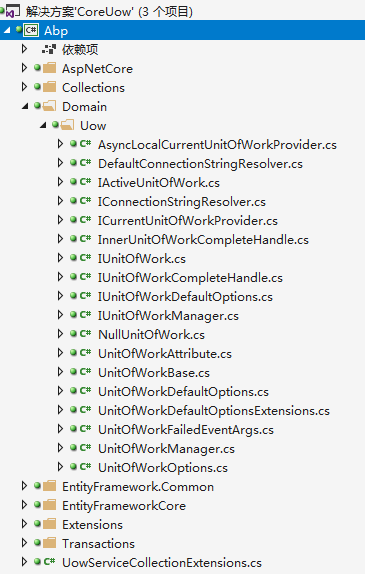Select NullUnitOfWork.cs file name
The width and height of the screenshot is (365, 574).
point(151,335)
